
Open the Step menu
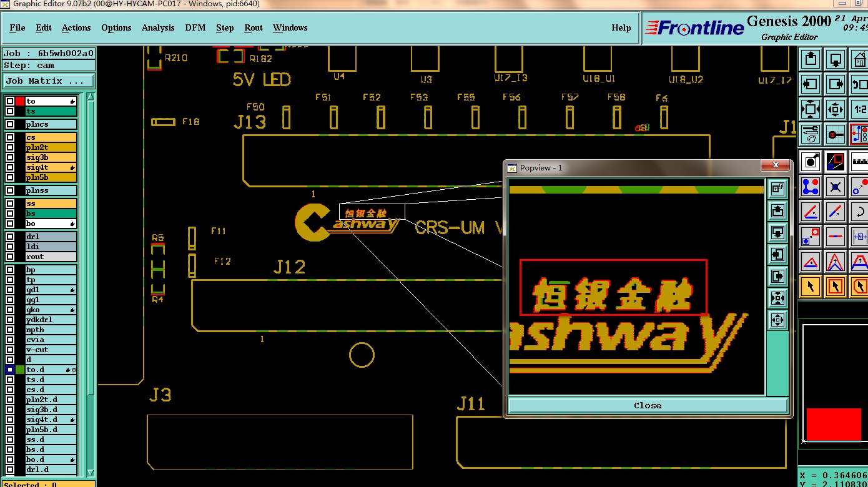pyautogui.click(x=225, y=27)
